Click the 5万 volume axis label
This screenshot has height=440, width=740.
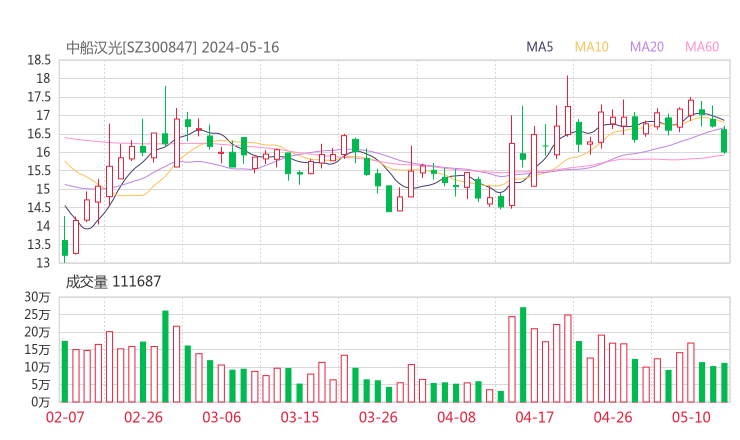(40, 385)
